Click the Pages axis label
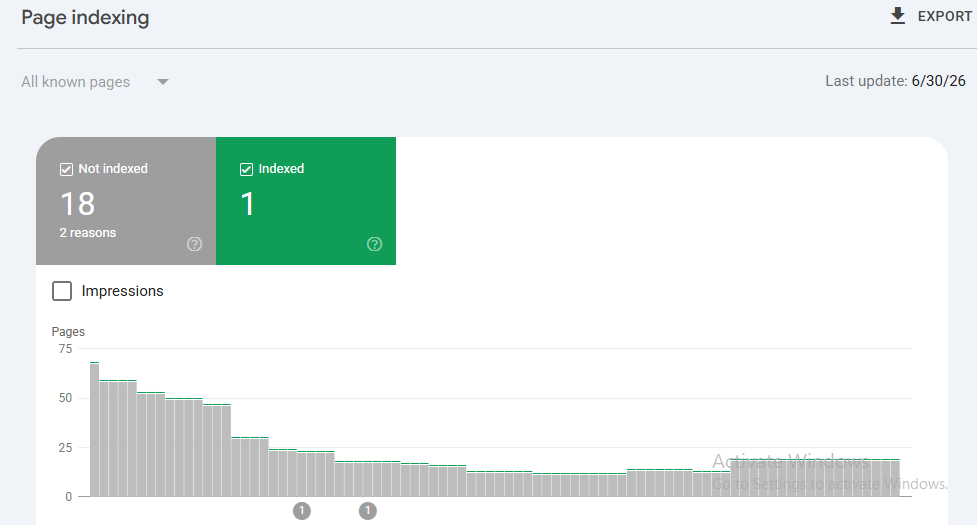This screenshot has width=977, height=525. tap(68, 332)
